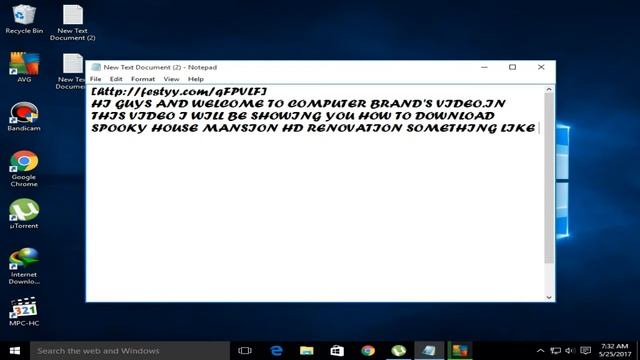This screenshot has width=640, height=360.
Task: Click the Notepad title bar app icon
Action: (96, 67)
